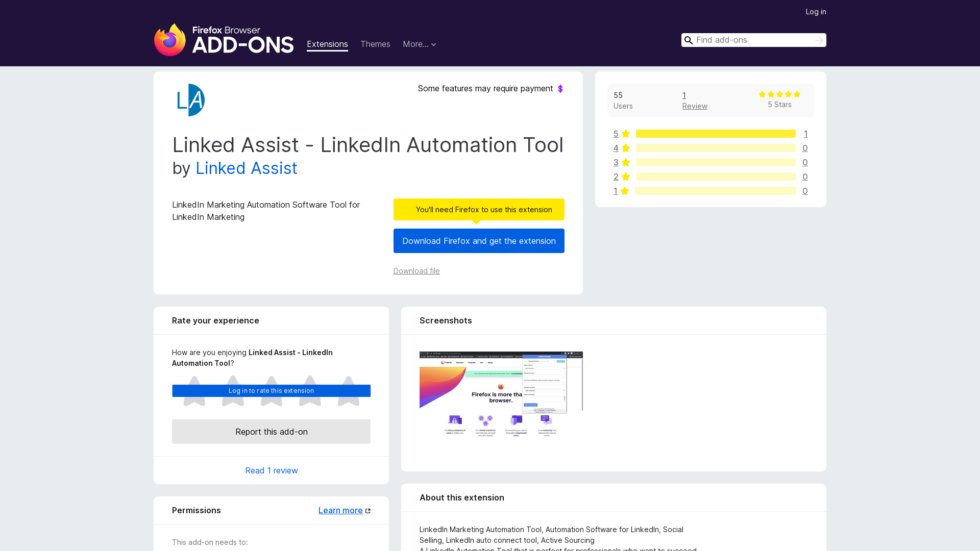Click the star icon in 1-star row

click(x=625, y=191)
